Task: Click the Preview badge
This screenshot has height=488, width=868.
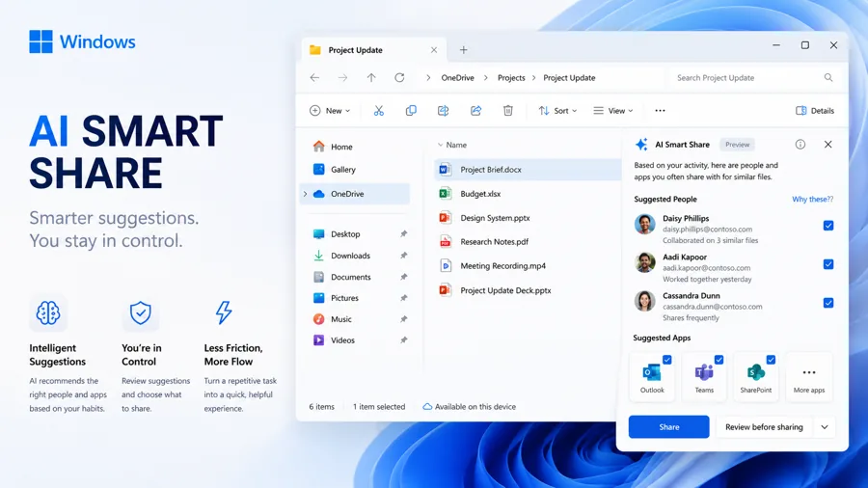Action: [738, 145]
